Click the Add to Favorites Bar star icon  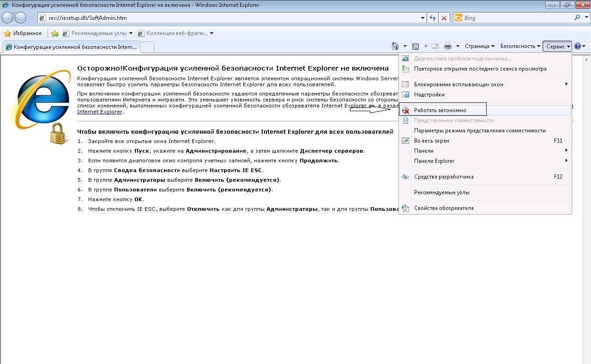(x=55, y=33)
